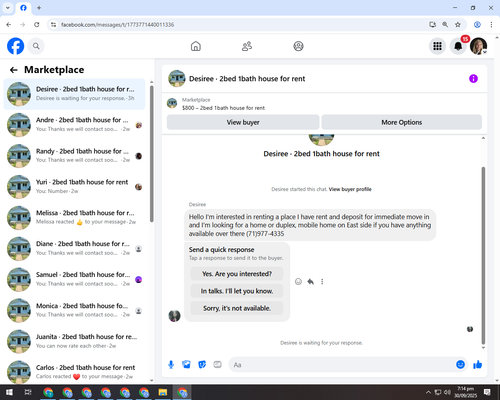Open emoji picker in message box
Viewport: 500px width, 400px height.
coord(460,365)
